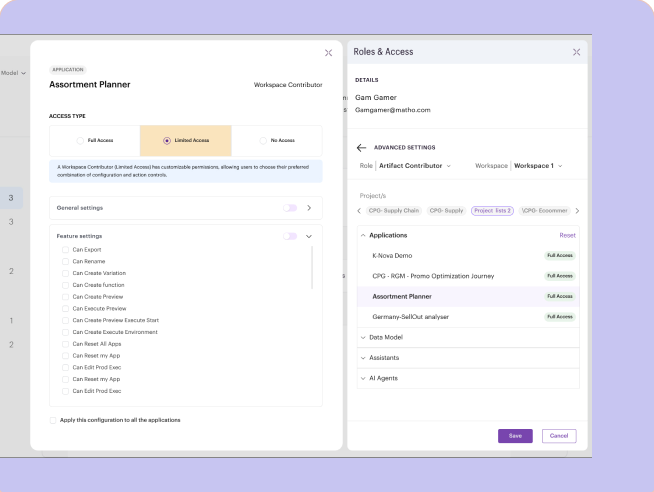Toggle the Feature settings switch

(290, 236)
